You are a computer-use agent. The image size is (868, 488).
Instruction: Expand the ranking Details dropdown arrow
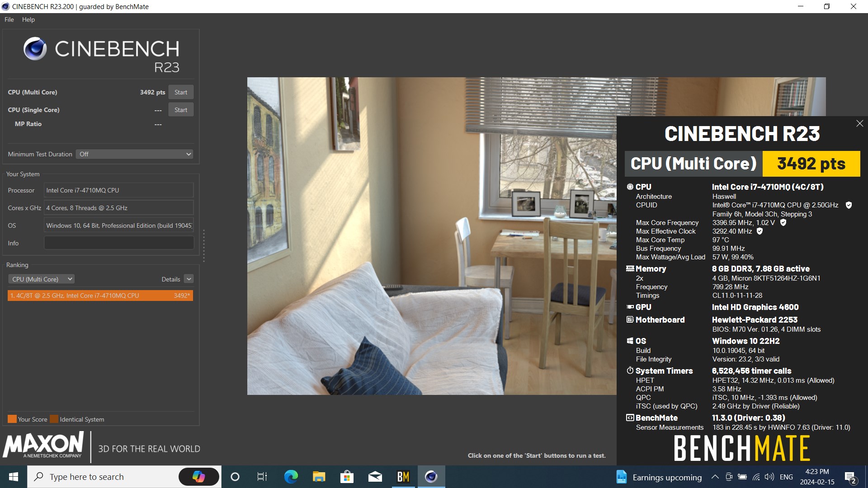pos(189,279)
